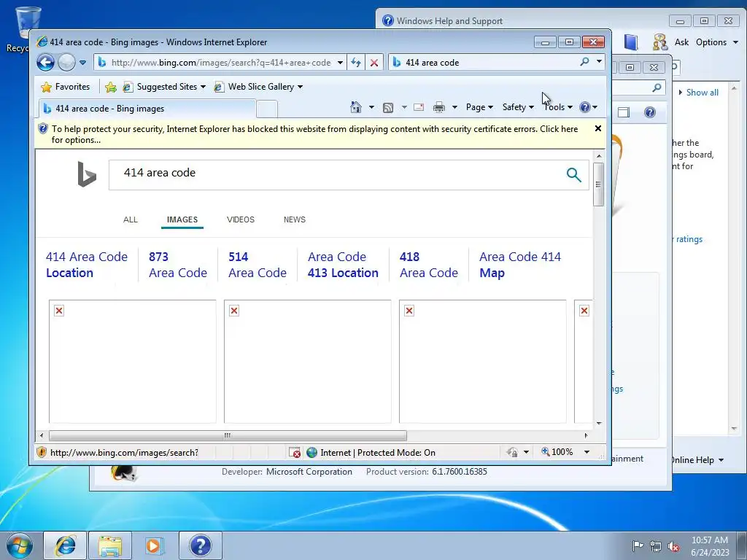Viewport: 747px width, 560px height.
Task: Select the IMAGES tab
Action: pos(182,219)
